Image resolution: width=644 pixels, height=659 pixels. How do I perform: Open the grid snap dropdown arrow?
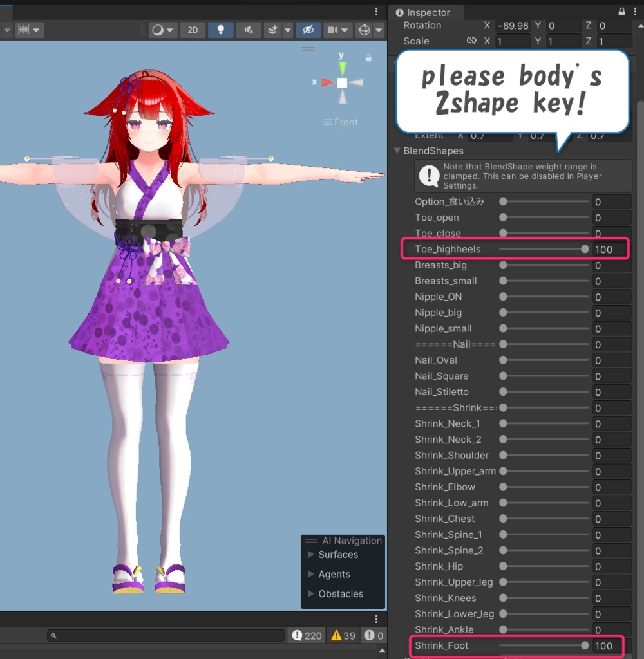click(x=37, y=30)
